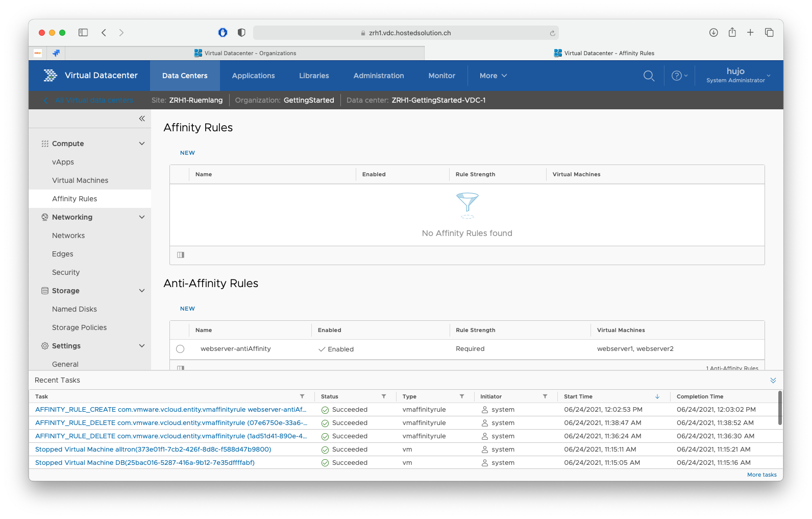
Task: Click the privacy shield icon
Action: click(241, 33)
